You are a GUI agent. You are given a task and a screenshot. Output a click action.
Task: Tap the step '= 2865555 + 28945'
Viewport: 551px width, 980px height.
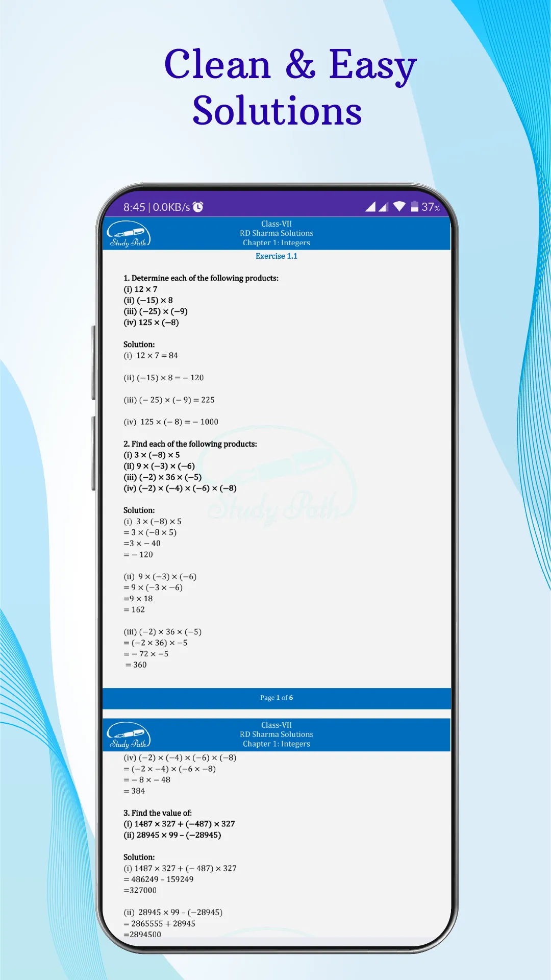[159, 924]
